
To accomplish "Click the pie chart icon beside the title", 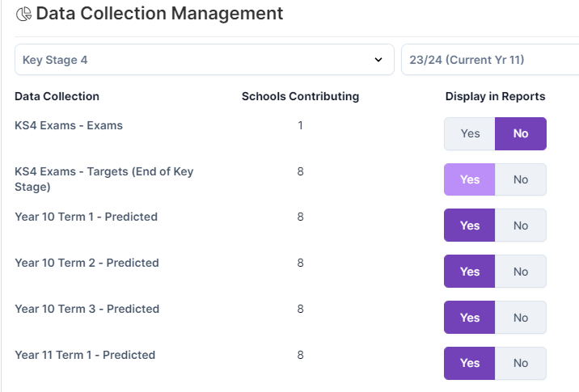I will tap(23, 14).
